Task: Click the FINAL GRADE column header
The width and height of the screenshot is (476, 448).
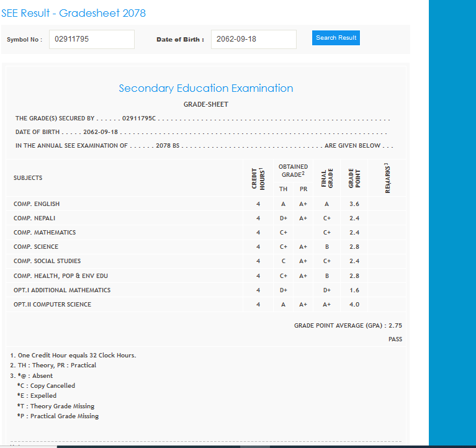Action: (x=327, y=178)
